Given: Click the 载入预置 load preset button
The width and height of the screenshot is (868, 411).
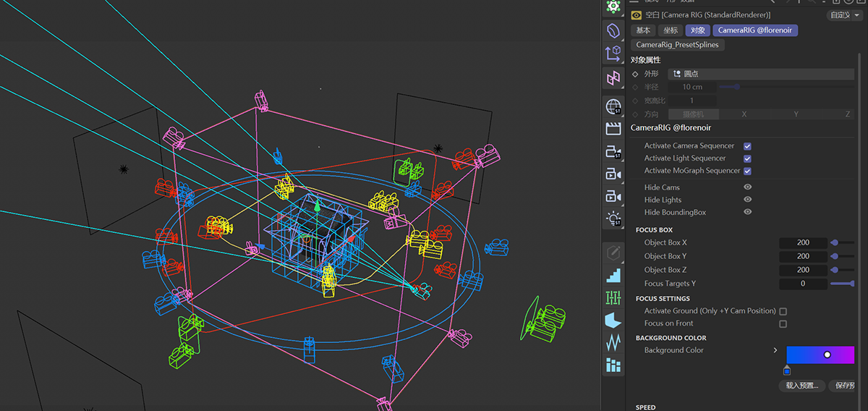Looking at the screenshot, I should point(801,386).
